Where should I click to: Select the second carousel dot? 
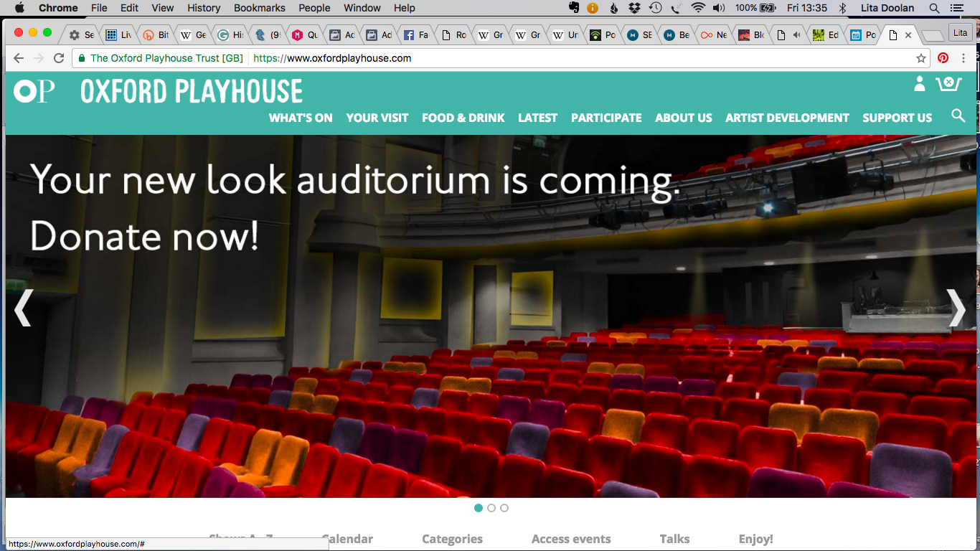pos(491,508)
